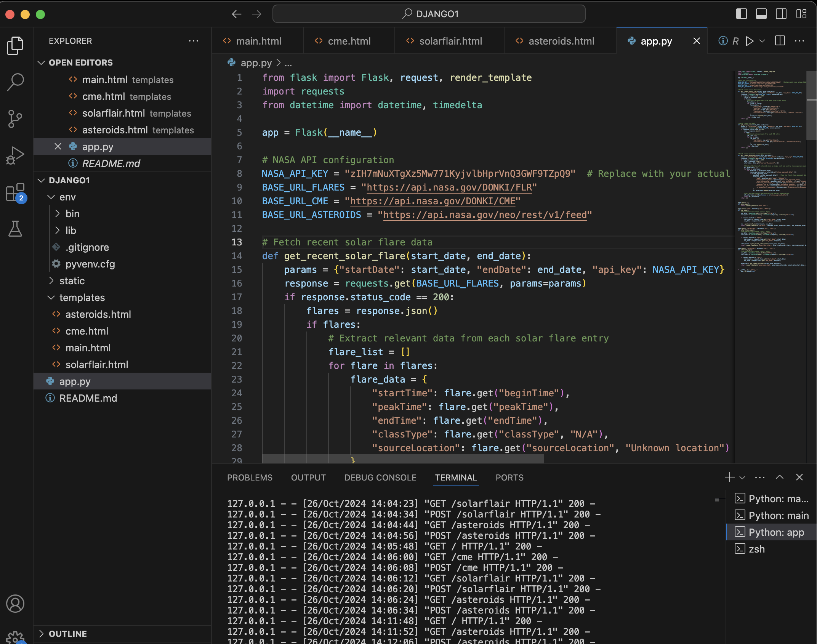Select the zsh terminal session

pyautogui.click(x=756, y=549)
